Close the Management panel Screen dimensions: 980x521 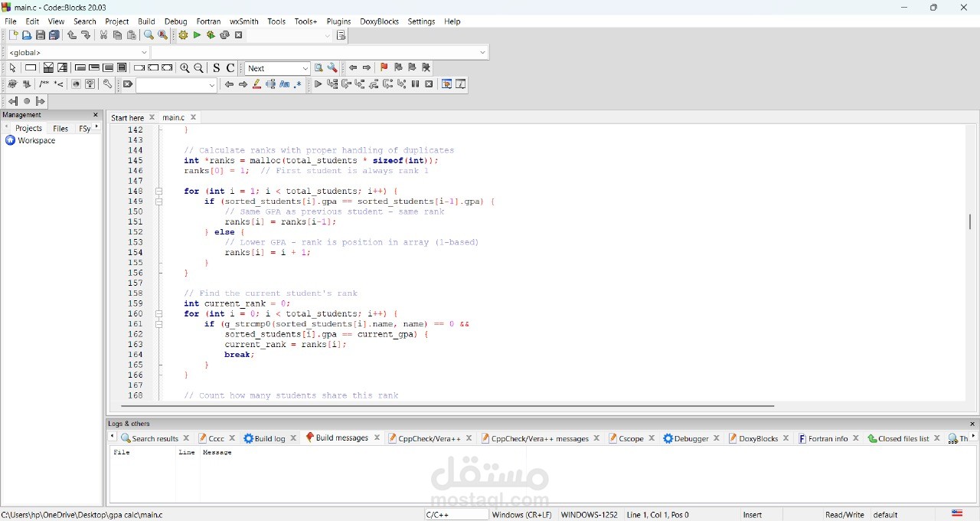96,115
